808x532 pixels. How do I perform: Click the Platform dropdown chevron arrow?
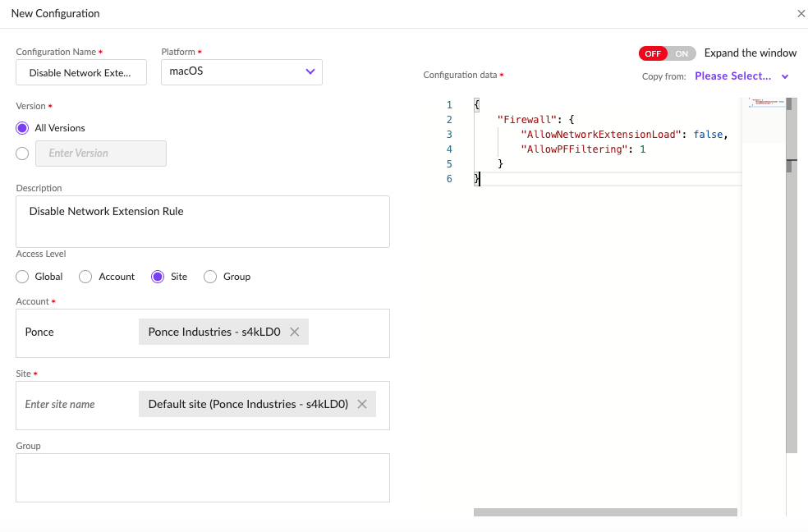click(310, 71)
